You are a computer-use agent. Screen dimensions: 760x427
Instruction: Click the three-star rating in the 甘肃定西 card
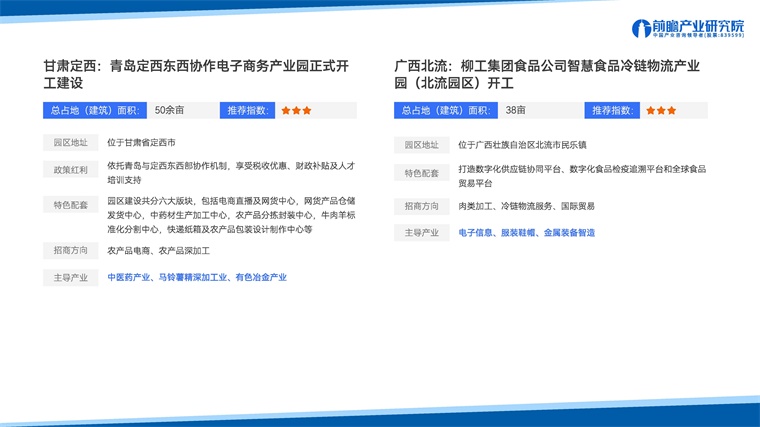[296, 111]
